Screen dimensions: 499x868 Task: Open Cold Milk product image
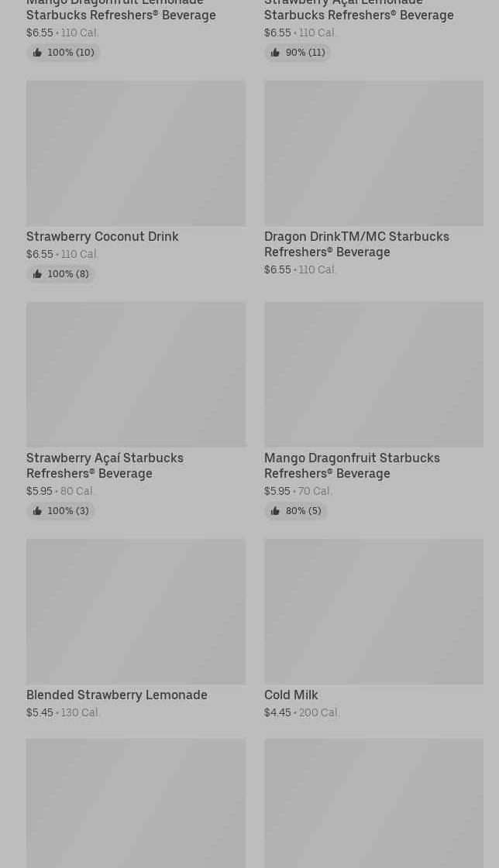click(373, 612)
